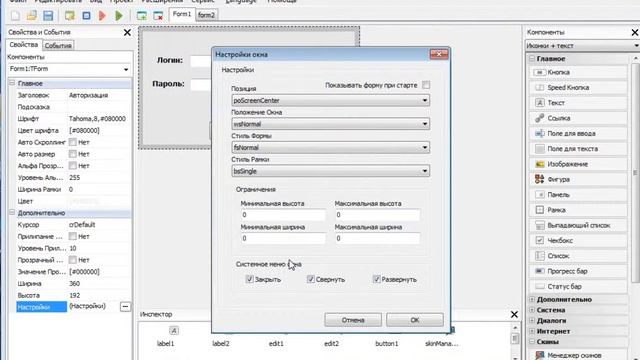Close the Инспектор panel
This screenshot has width=640, height=360.
click(x=514, y=314)
